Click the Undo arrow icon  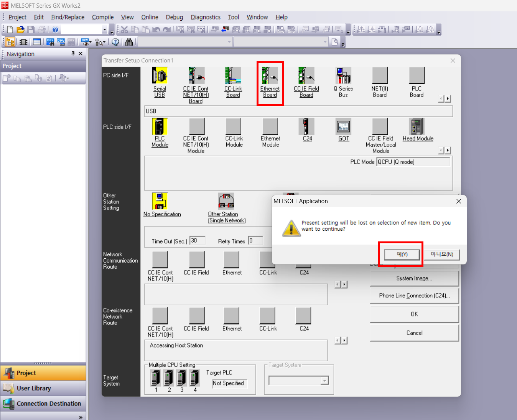pos(156,30)
